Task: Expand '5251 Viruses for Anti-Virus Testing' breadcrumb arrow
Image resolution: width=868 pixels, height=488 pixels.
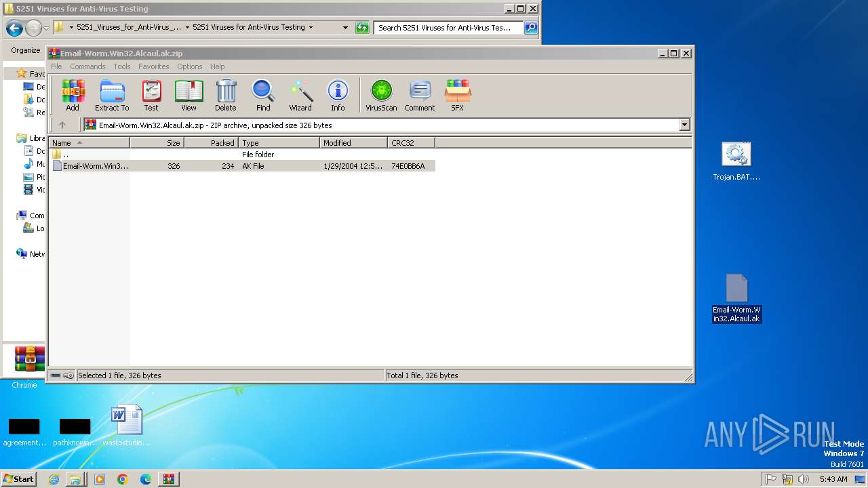Action: point(311,28)
